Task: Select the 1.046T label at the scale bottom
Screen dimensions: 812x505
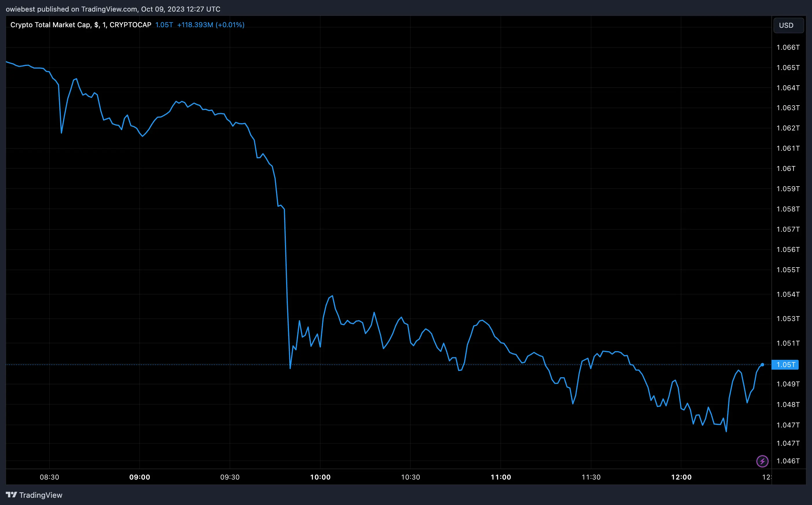Action: point(788,461)
